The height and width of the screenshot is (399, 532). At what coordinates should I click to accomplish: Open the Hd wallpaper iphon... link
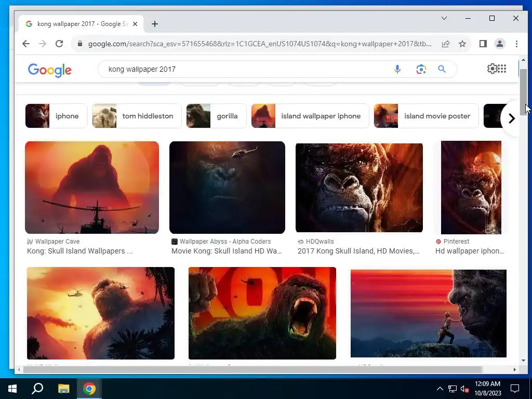[x=470, y=251]
